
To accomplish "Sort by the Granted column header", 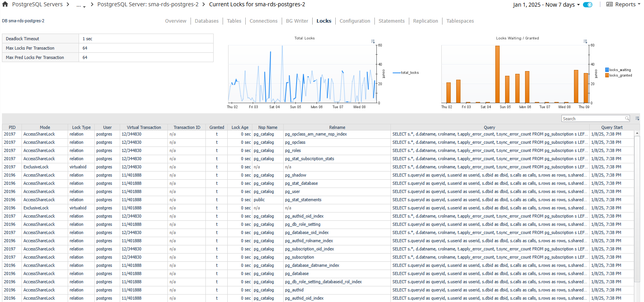I will 217,127.
